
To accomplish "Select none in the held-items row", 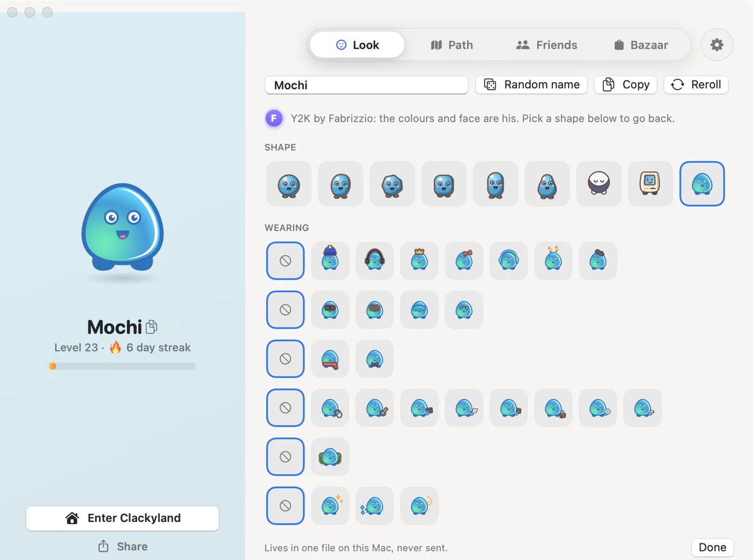I will coord(286,407).
